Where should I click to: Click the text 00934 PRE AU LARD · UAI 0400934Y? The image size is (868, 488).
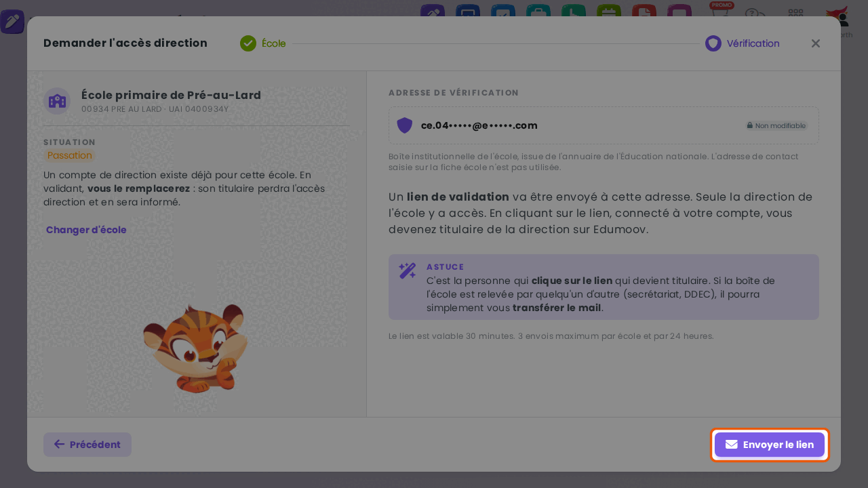(155, 109)
